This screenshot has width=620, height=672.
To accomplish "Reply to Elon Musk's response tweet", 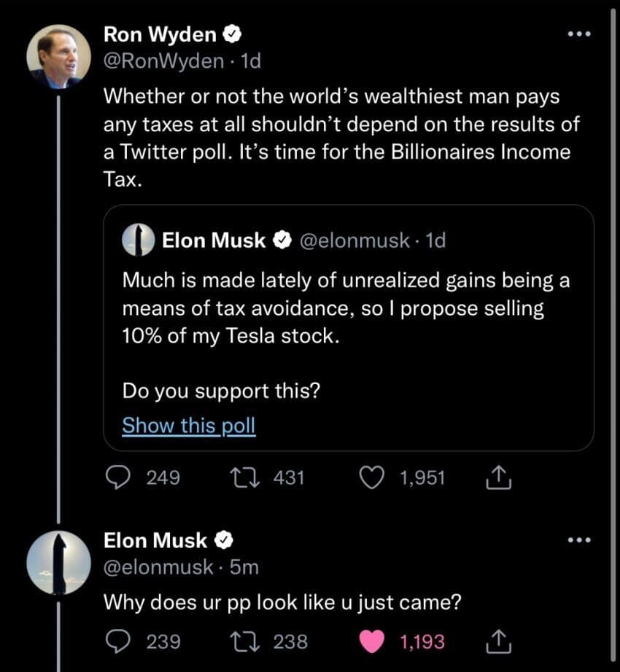I will tap(118, 641).
